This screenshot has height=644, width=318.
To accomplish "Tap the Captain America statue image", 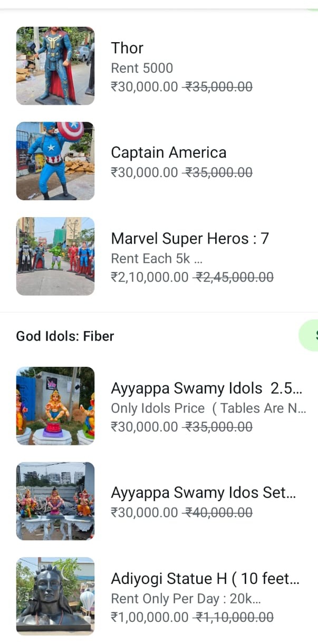I will (x=55, y=161).
